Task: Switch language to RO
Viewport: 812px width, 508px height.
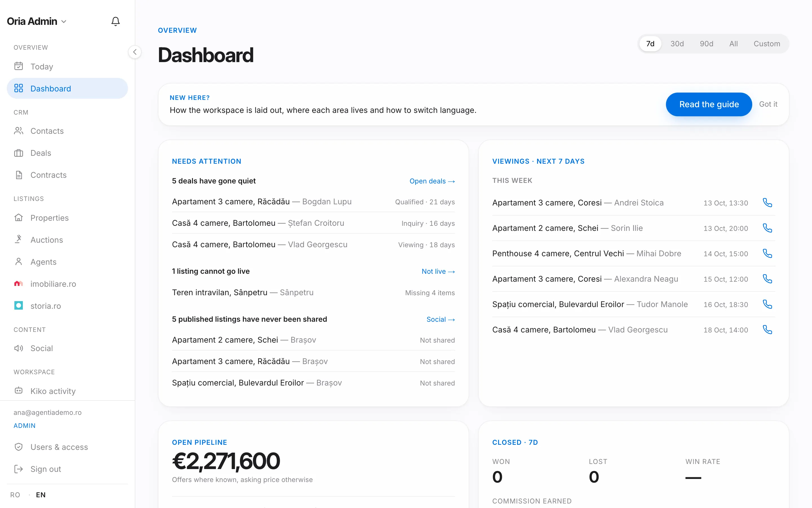Action: pos(15,495)
